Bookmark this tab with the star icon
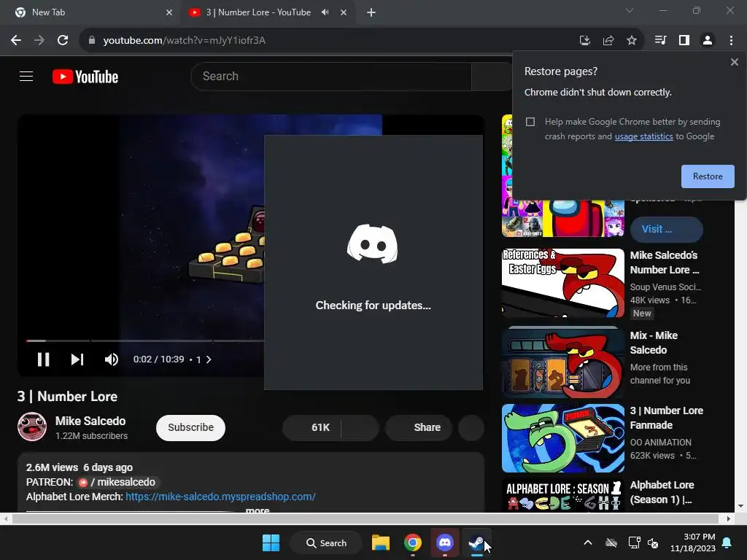The image size is (747, 560). 632,41
